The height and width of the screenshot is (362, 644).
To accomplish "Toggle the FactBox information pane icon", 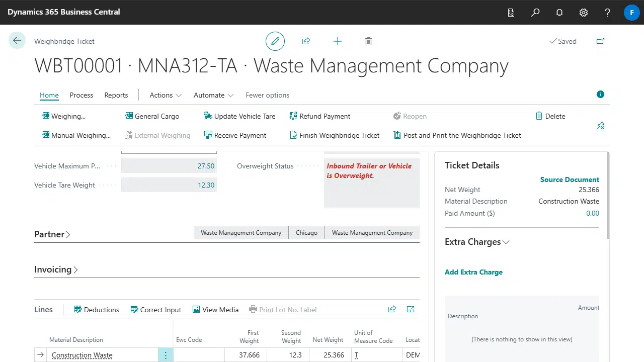I will pos(600,95).
